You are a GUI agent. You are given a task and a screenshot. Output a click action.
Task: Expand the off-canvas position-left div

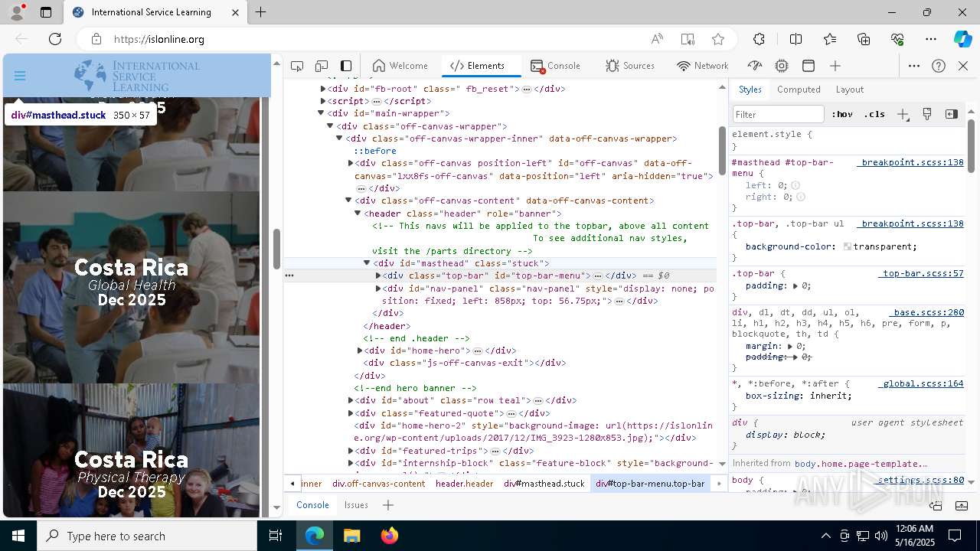click(x=351, y=163)
